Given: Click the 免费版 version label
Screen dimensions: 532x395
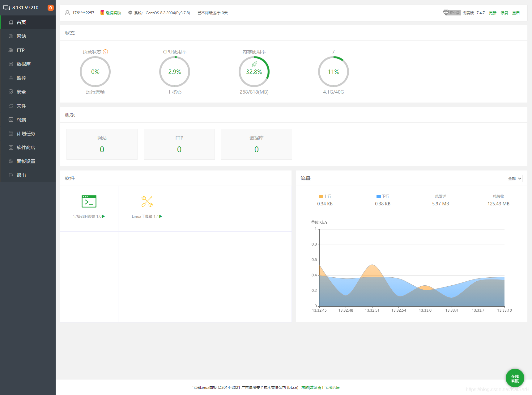Looking at the screenshot, I should click(468, 13).
